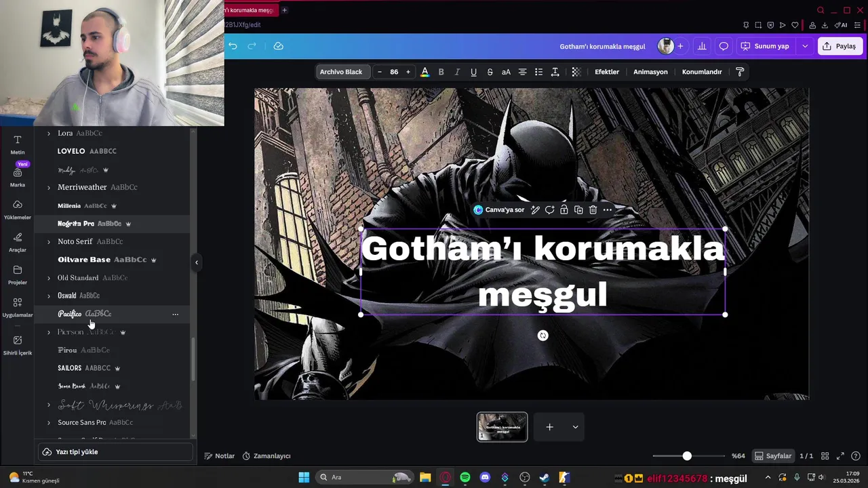Expand the Merriweather font variants
The width and height of the screenshot is (868, 488).
tap(48, 188)
